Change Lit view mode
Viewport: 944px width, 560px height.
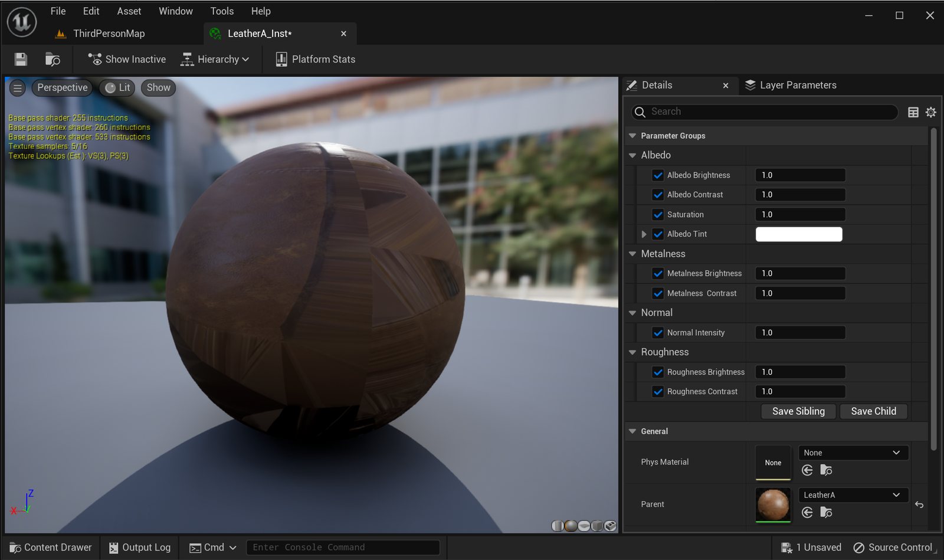[x=117, y=88]
